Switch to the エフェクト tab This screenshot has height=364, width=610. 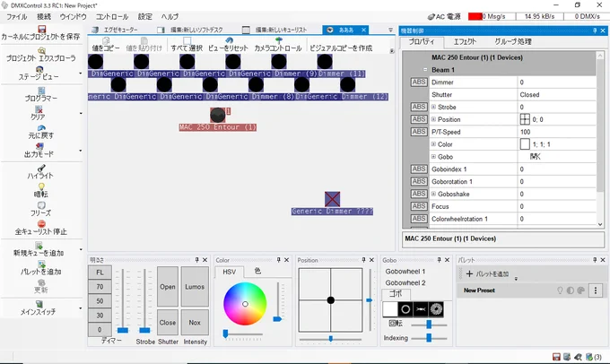pos(465,41)
